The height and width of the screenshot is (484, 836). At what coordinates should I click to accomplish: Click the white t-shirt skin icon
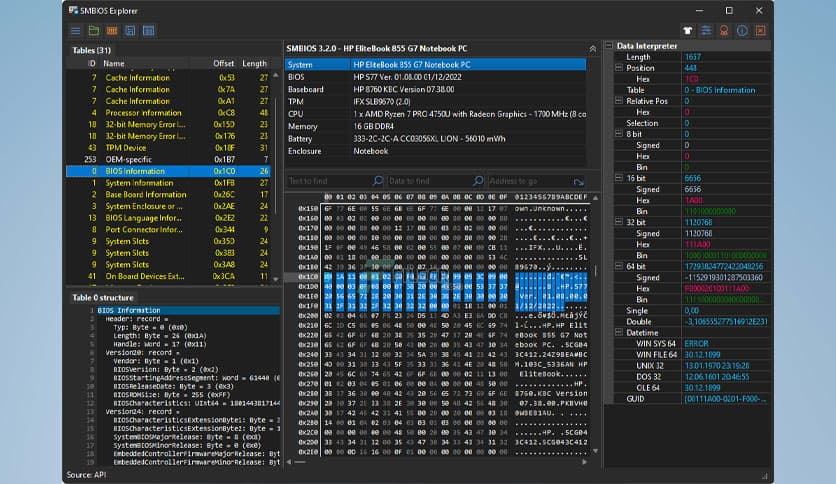point(688,31)
